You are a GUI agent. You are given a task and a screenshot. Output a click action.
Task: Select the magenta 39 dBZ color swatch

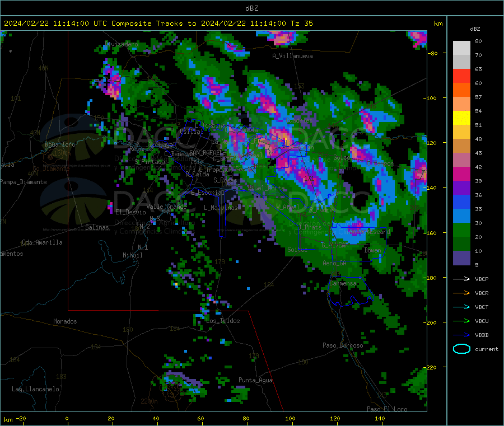coord(461,174)
